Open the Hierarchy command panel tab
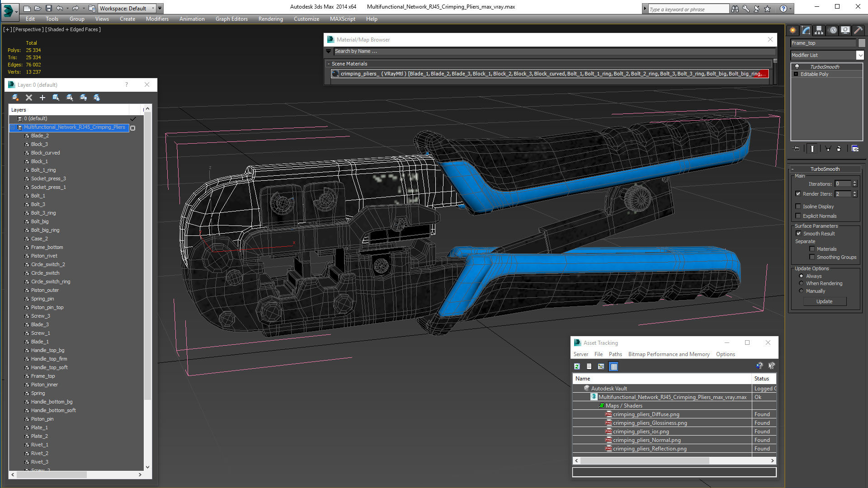 pos(819,30)
